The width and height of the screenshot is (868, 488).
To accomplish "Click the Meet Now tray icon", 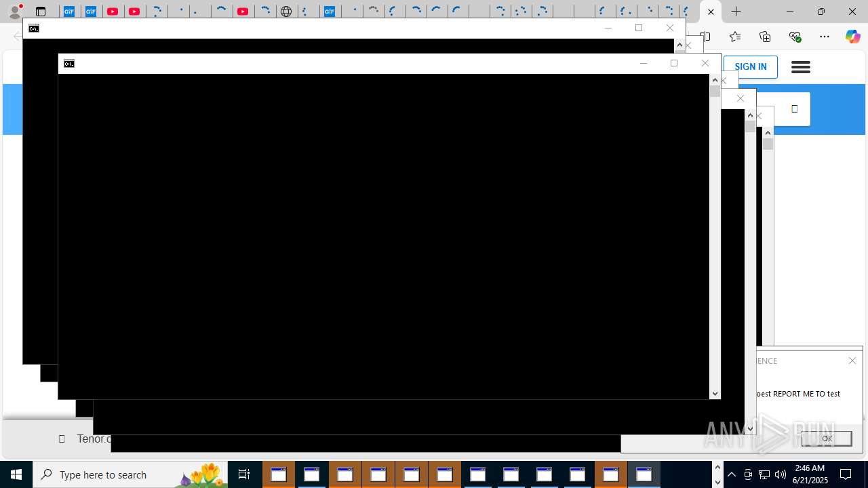I will (x=748, y=474).
